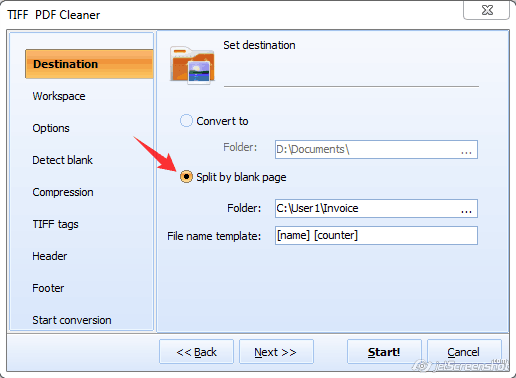Open the Detect blank settings page

coord(62,160)
